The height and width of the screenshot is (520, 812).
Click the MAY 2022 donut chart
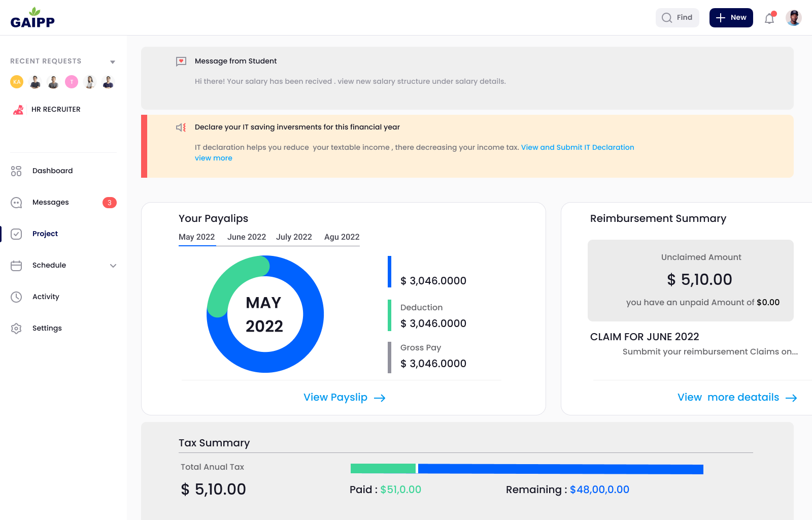[x=265, y=314]
